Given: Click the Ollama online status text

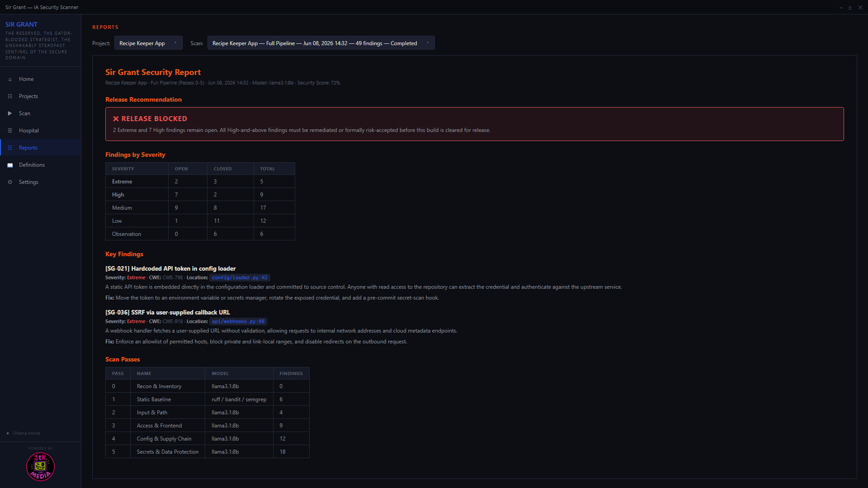Looking at the screenshot, I should pos(26,433).
